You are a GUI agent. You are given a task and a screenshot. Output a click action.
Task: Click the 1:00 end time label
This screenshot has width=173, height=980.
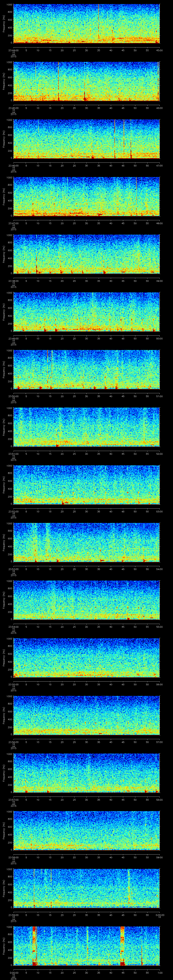coord(160,972)
